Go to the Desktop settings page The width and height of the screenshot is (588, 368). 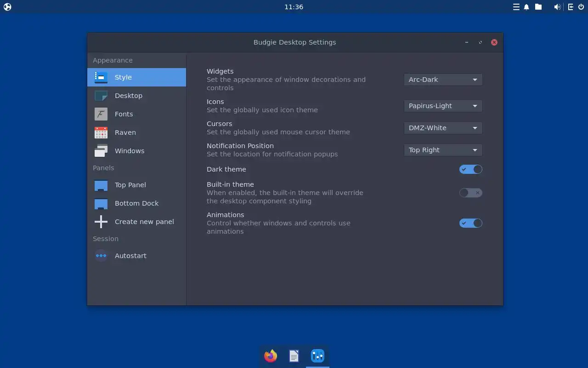pyautogui.click(x=136, y=96)
